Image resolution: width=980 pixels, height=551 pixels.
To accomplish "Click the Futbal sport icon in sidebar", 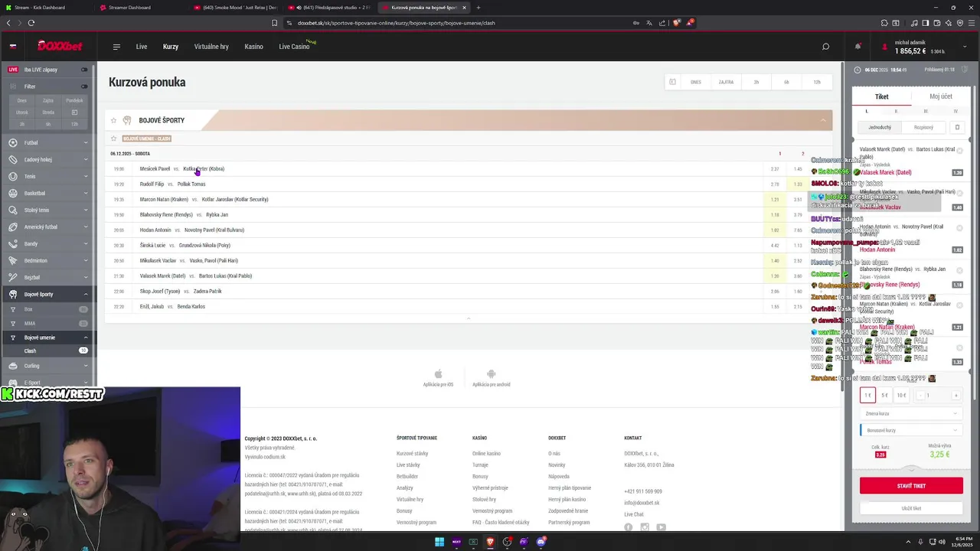I will 13,142.
